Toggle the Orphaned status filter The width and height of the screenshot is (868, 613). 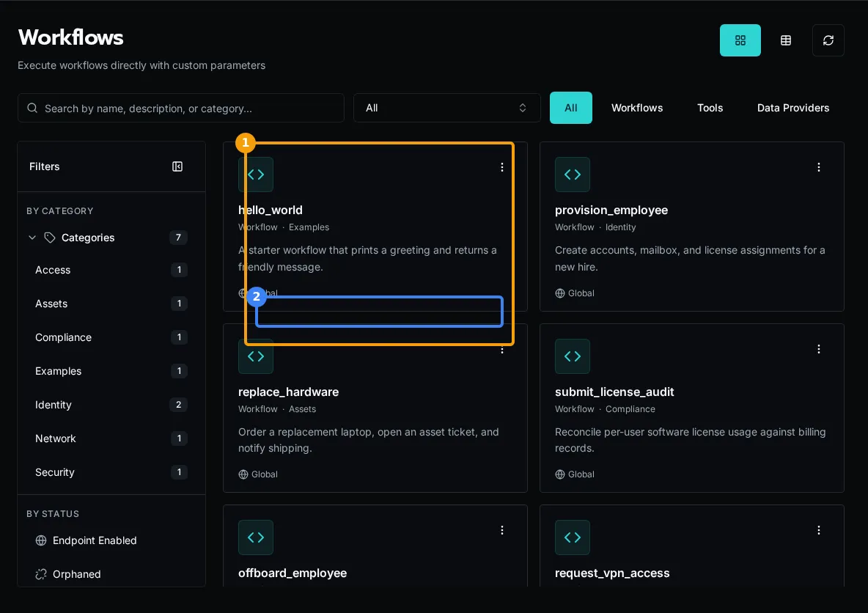click(111, 574)
